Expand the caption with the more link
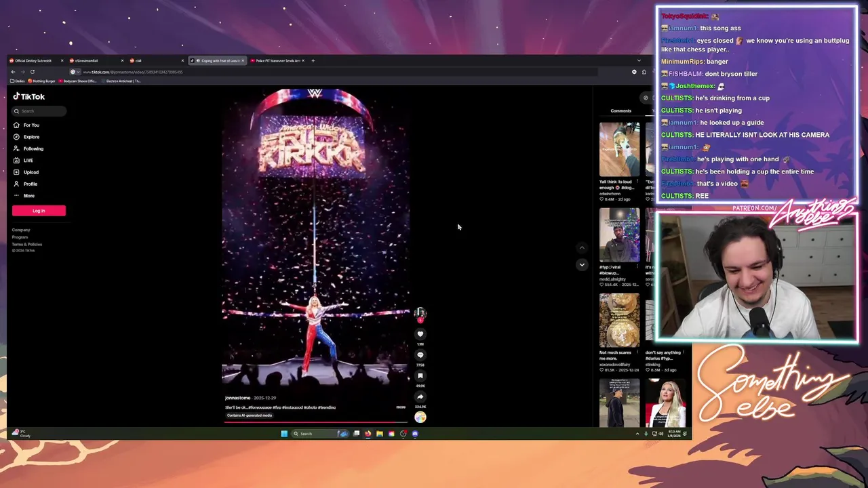Screen dimensions: 868x488 (401, 407)
